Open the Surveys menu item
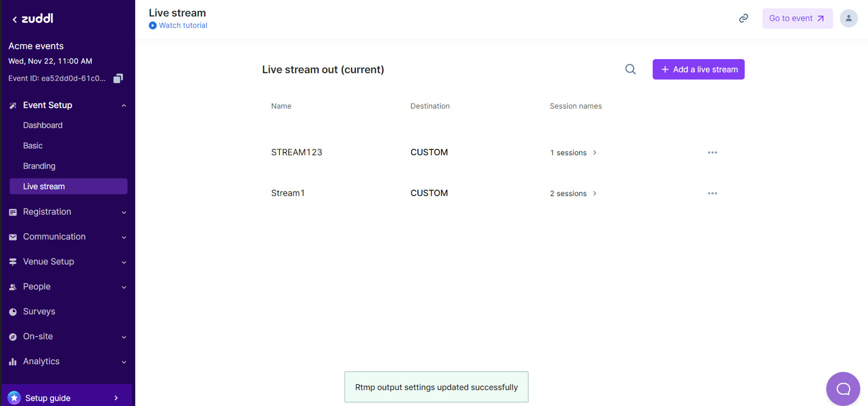This screenshot has width=868, height=406. (x=39, y=312)
